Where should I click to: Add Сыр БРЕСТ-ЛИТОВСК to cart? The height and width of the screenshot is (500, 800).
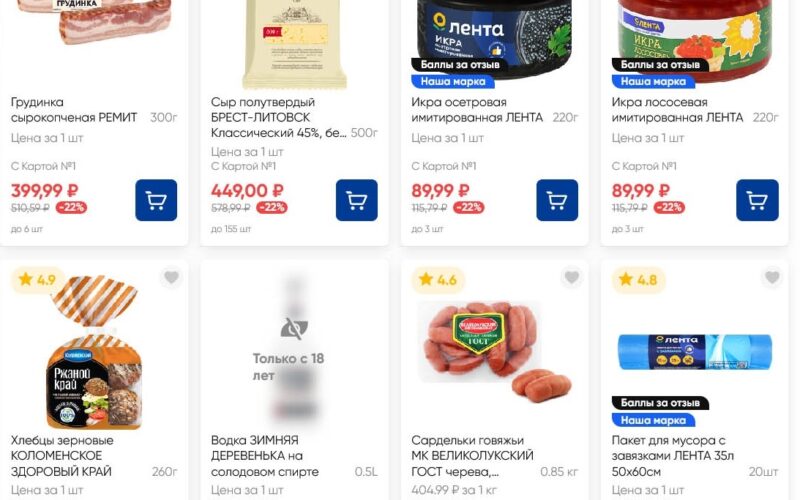[357, 200]
